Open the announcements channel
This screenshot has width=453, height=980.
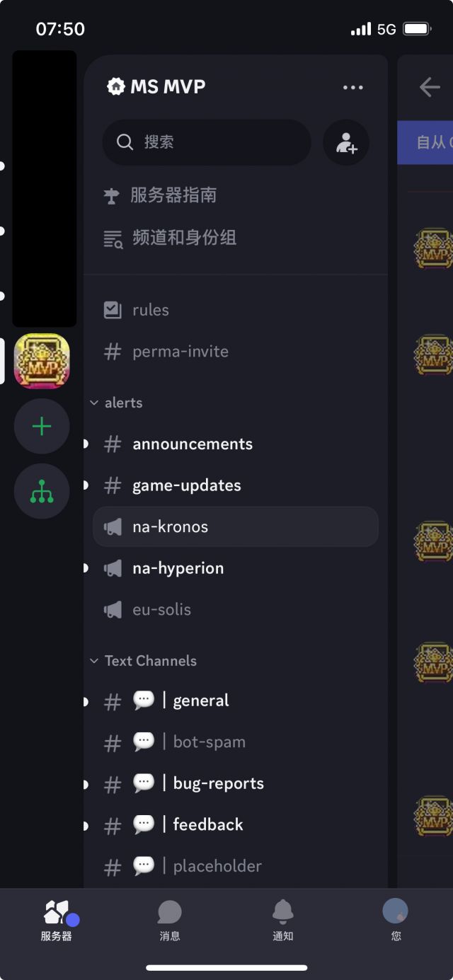192,444
